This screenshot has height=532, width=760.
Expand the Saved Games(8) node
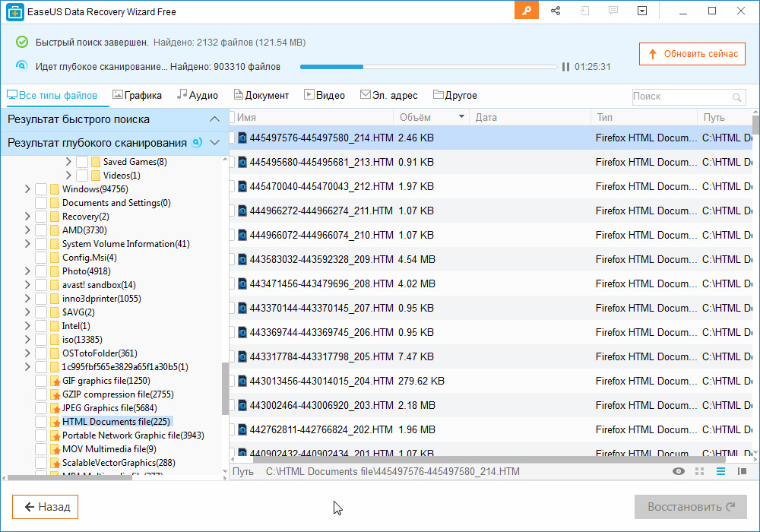tap(68, 162)
